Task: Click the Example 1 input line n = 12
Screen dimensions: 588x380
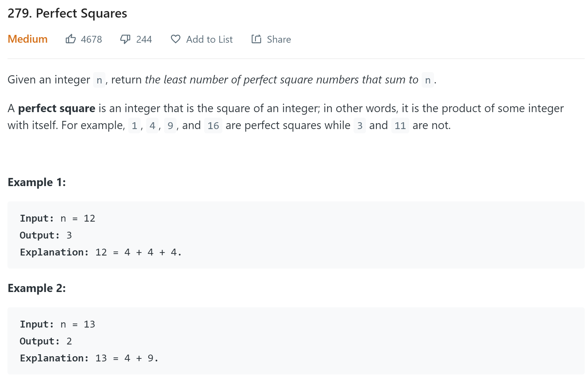Action: (x=58, y=218)
